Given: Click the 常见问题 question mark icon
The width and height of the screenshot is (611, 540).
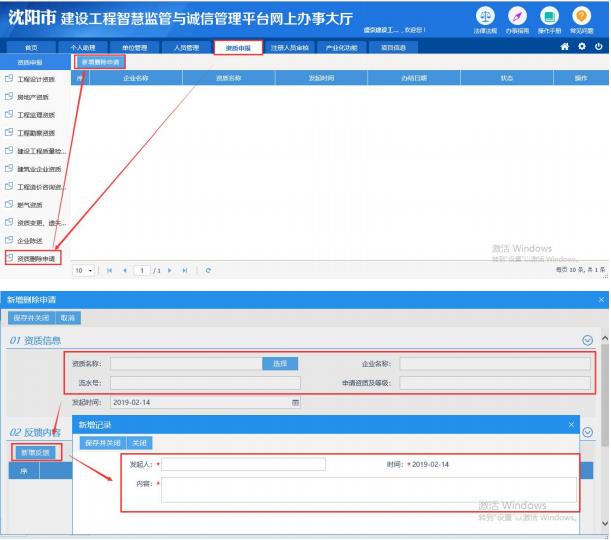Looking at the screenshot, I should 581,16.
